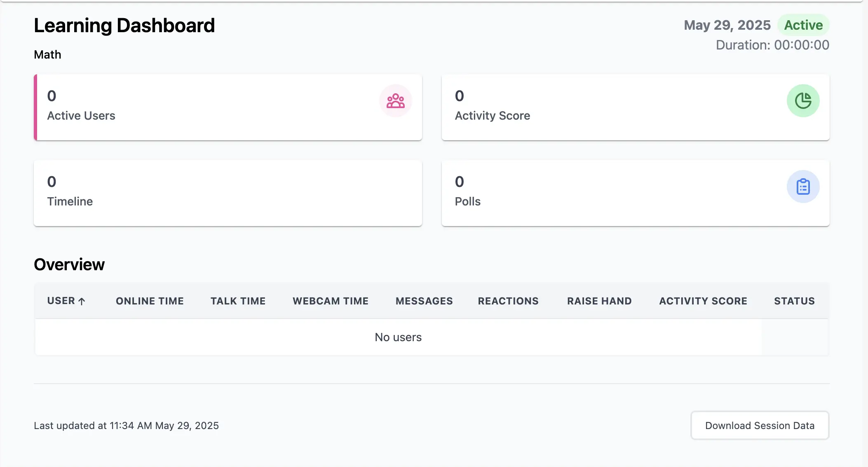Download the session data
Image resolution: width=868 pixels, height=467 pixels.
tap(760, 425)
